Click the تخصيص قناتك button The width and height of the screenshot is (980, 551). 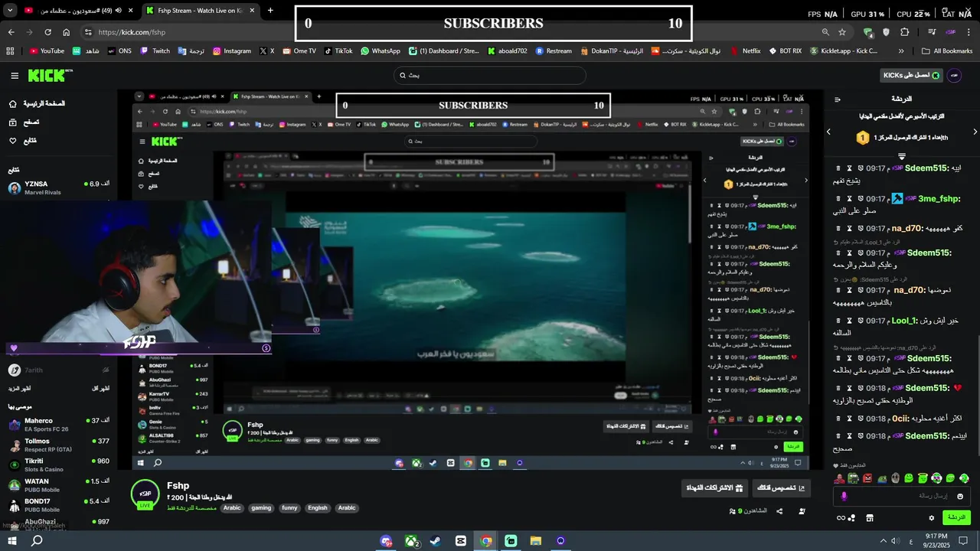click(x=781, y=487)
